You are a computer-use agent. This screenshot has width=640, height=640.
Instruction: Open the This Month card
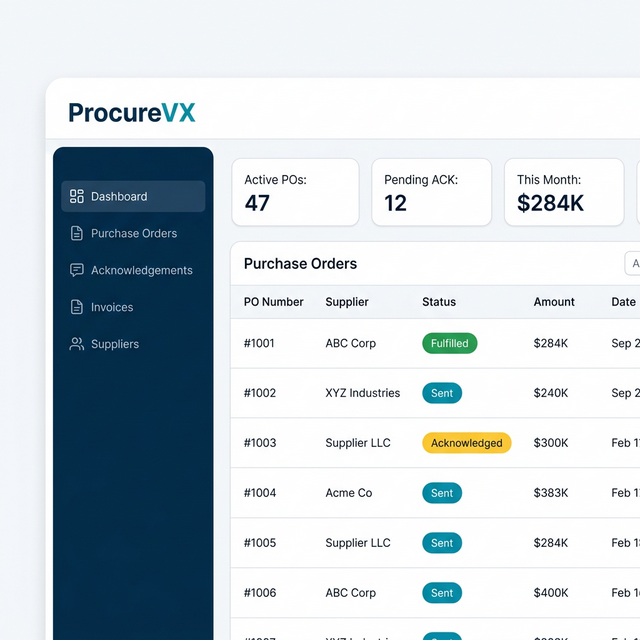point(564,192)
